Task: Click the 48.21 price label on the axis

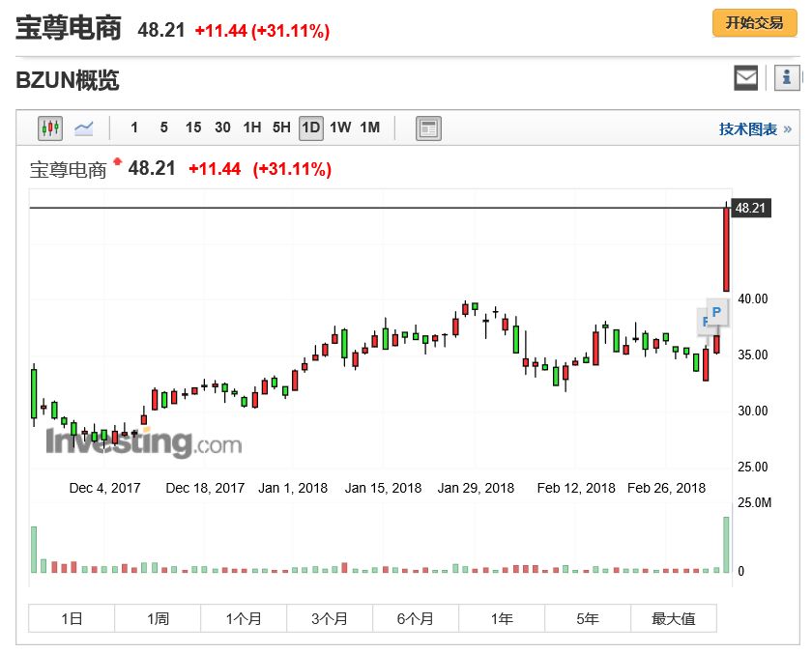Action: point(750,208)
